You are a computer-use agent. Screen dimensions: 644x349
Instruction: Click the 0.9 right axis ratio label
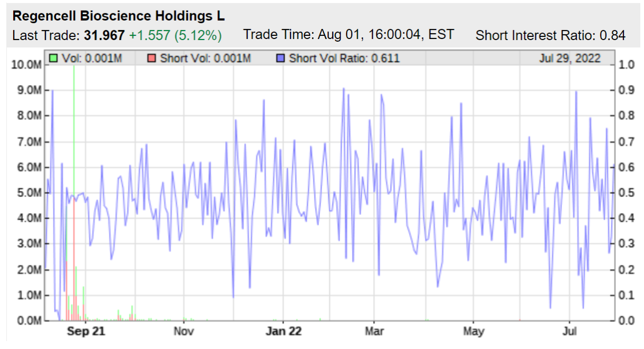click(x=626, y=91)
